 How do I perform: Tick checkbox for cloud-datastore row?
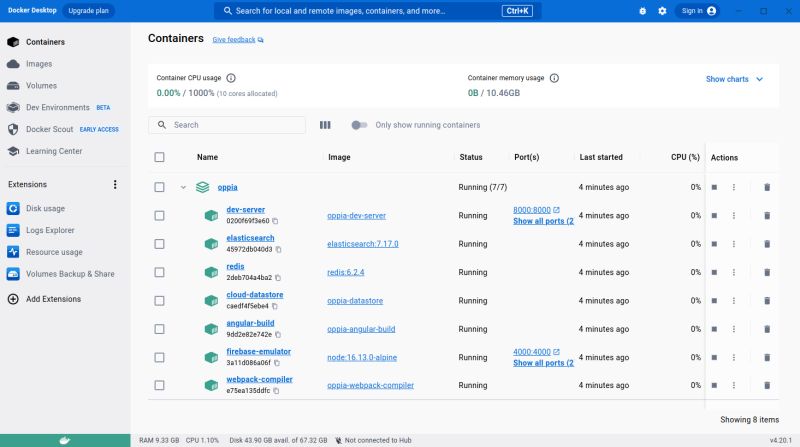point(160,301)
